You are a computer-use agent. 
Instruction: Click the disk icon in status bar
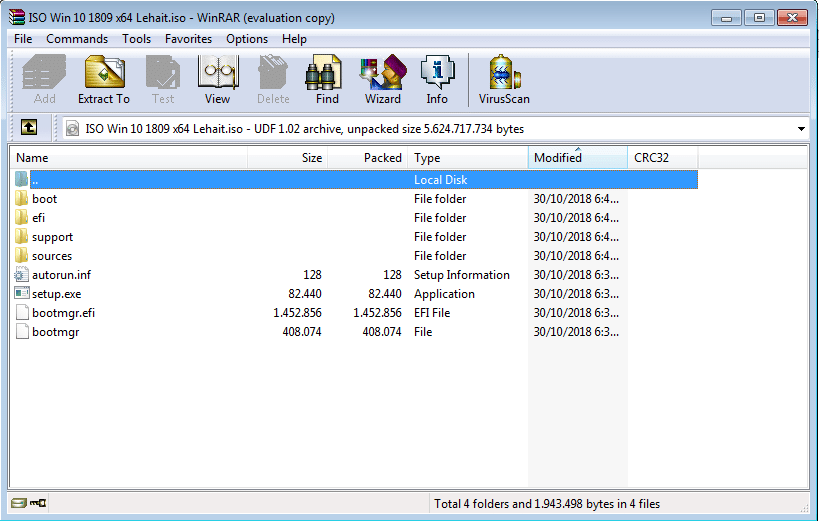tap(19, 503)
